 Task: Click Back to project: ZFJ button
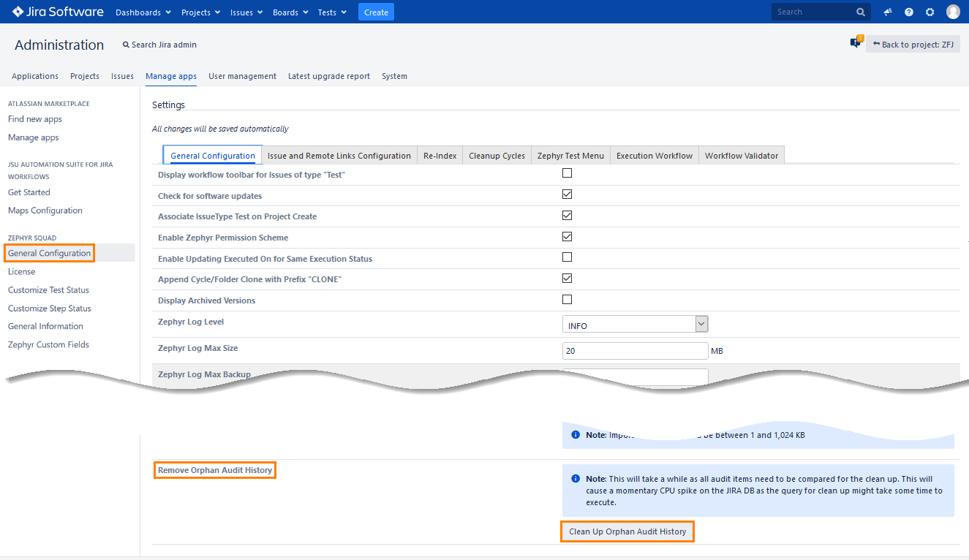click(x=913, y=44)
